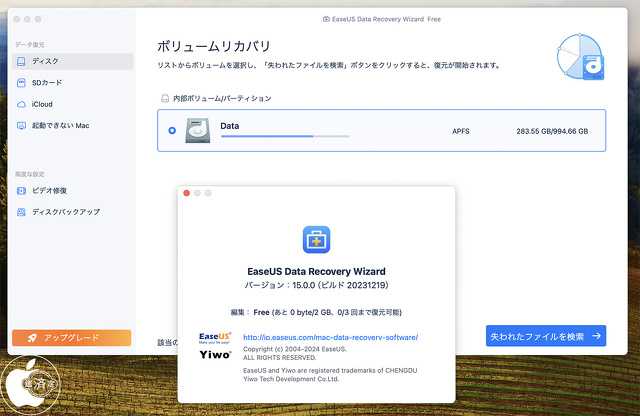
Task: Click the アップグレード button
Action: pos(71,338)
